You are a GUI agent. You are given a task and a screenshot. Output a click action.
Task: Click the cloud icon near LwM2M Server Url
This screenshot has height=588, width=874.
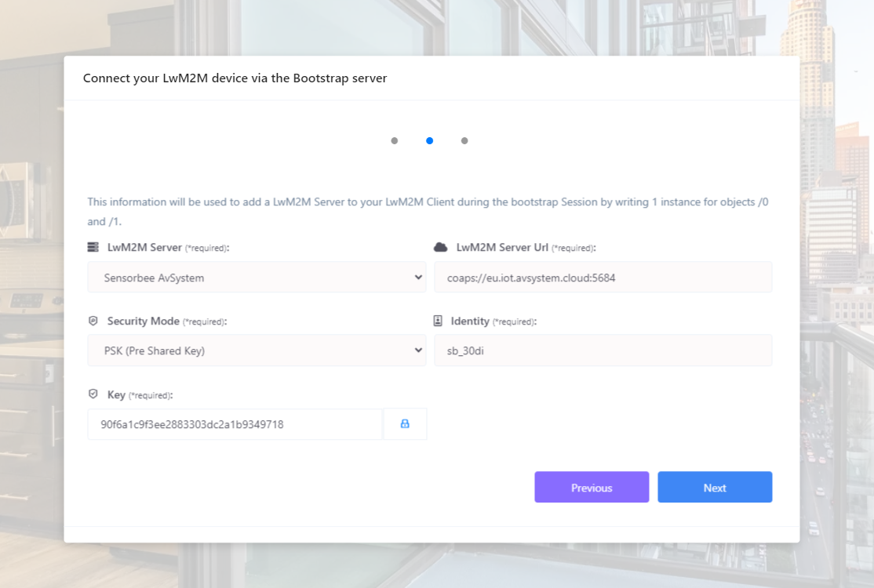[x=440, y=247]
